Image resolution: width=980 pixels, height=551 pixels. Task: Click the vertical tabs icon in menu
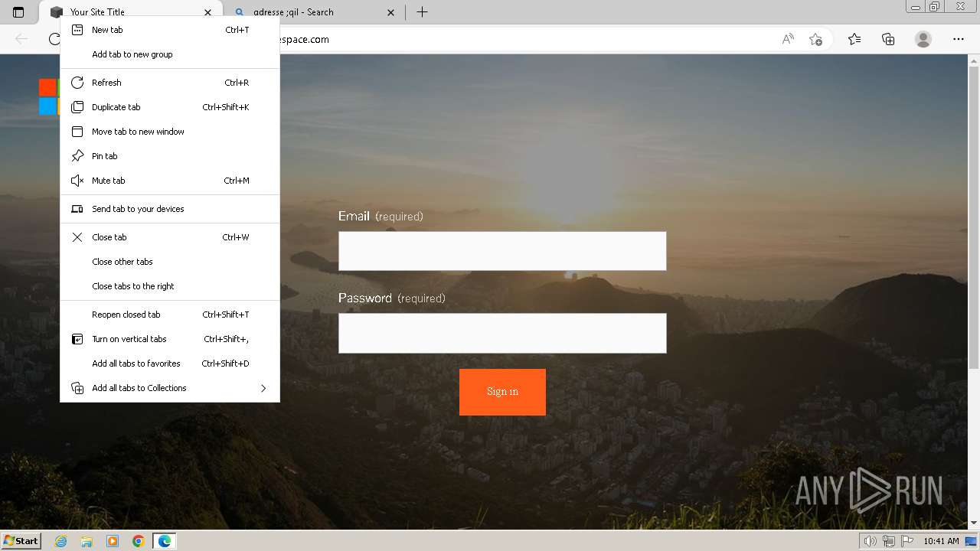77,339
